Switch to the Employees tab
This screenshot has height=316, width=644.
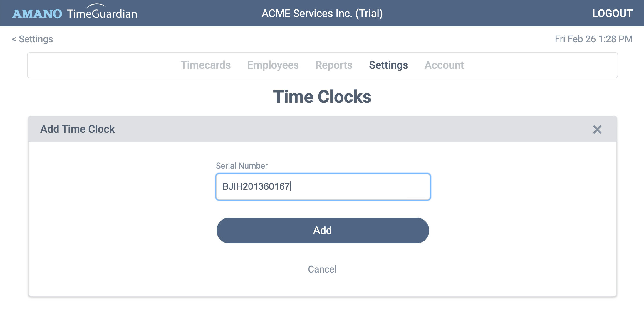point(273,65)
